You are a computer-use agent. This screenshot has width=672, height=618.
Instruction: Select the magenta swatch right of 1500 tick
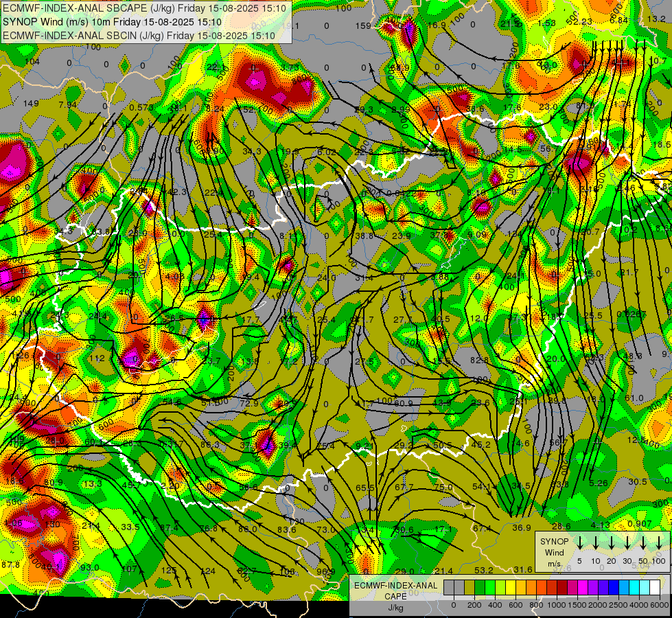point(583,588)
